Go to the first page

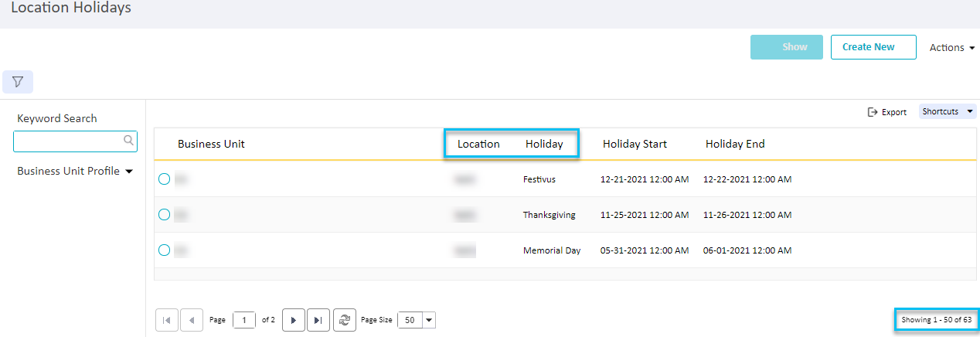click(167, 320)
